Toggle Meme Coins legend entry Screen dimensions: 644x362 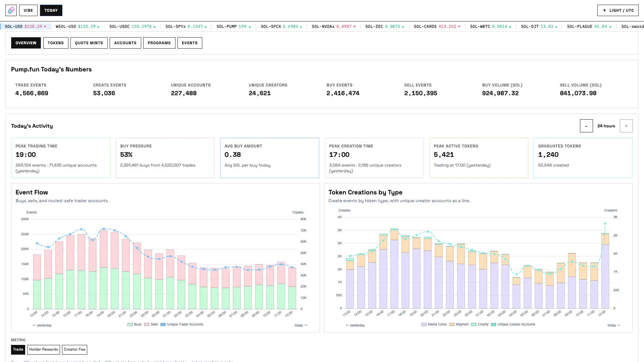tap(434, 324)
